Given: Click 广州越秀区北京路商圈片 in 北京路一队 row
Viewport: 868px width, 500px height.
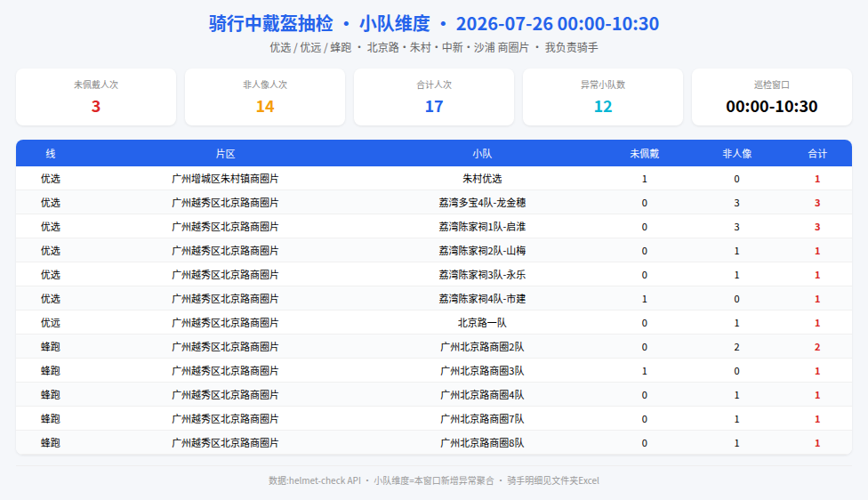Looking at the screenshot, I should pos(225,323).
